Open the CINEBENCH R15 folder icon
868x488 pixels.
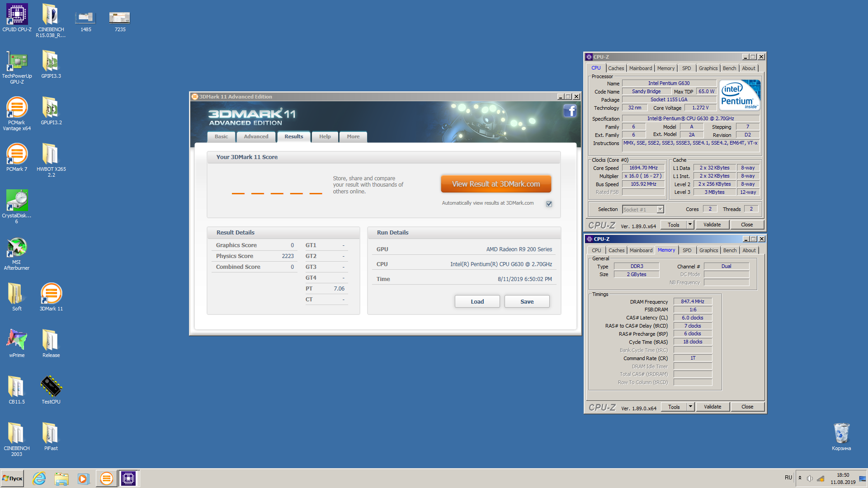pos(51,20)
